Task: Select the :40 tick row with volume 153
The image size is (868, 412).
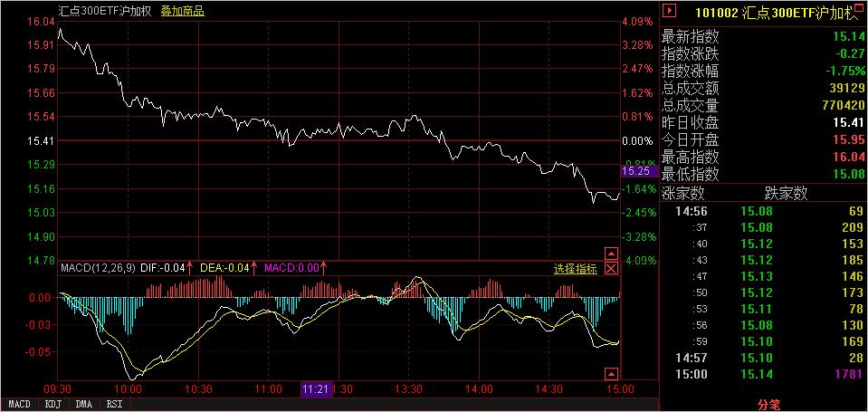Action: [763, 244]
